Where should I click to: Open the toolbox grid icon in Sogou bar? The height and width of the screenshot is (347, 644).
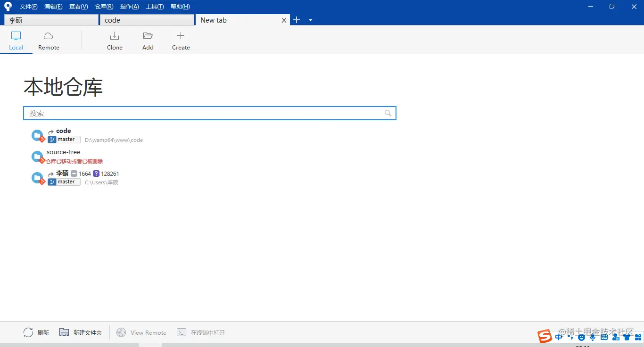click(638, 337)
